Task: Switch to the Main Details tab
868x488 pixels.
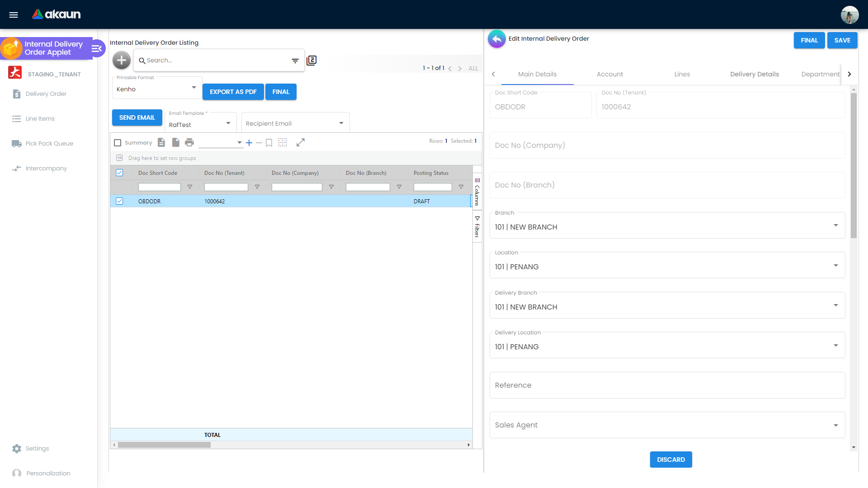Action: click(537, 74)
